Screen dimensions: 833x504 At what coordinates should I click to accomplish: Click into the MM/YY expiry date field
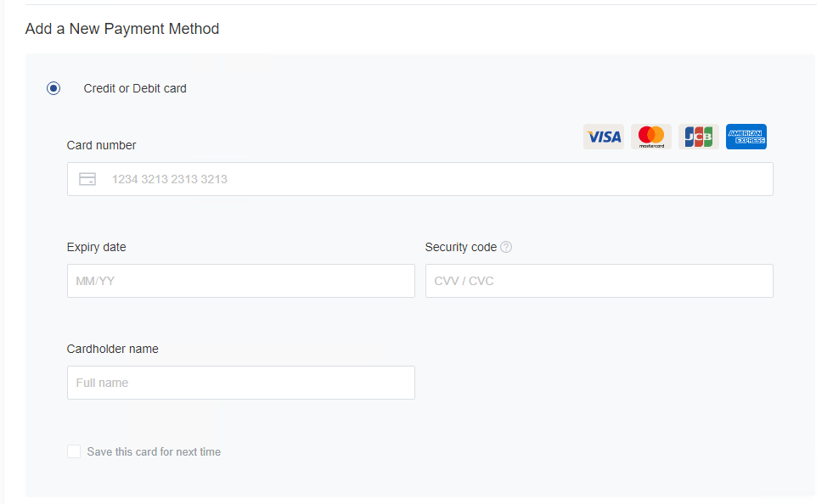pos(240,281)
